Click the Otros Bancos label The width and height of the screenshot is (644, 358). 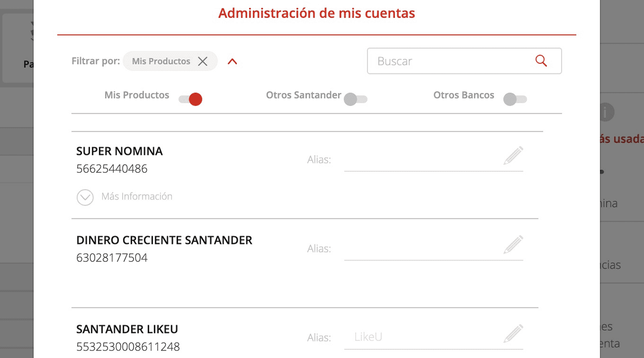pos(464,95)
